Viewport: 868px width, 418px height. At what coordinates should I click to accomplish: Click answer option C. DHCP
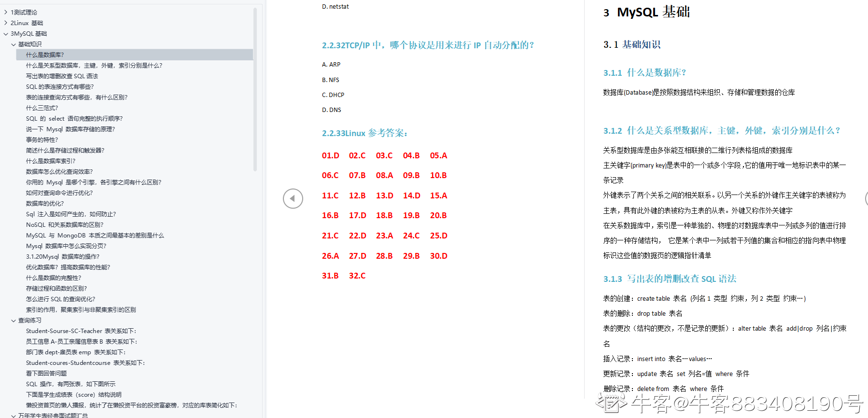(333, 95)
